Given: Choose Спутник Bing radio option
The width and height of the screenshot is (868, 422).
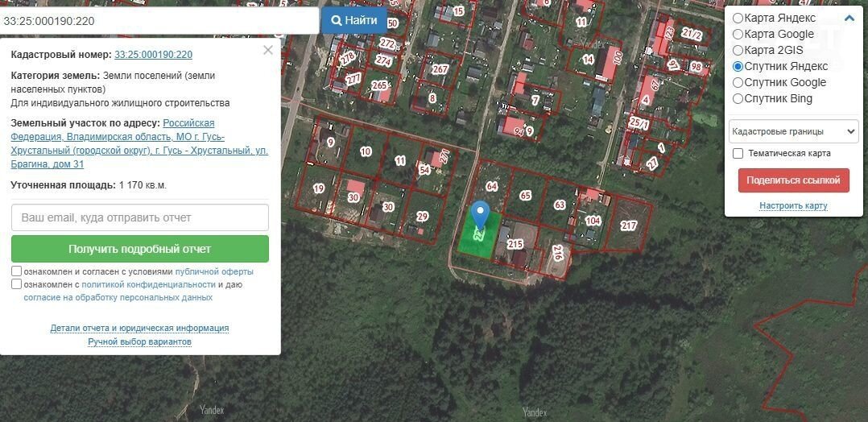Looking at the screenshot, I should click(738, 98).
